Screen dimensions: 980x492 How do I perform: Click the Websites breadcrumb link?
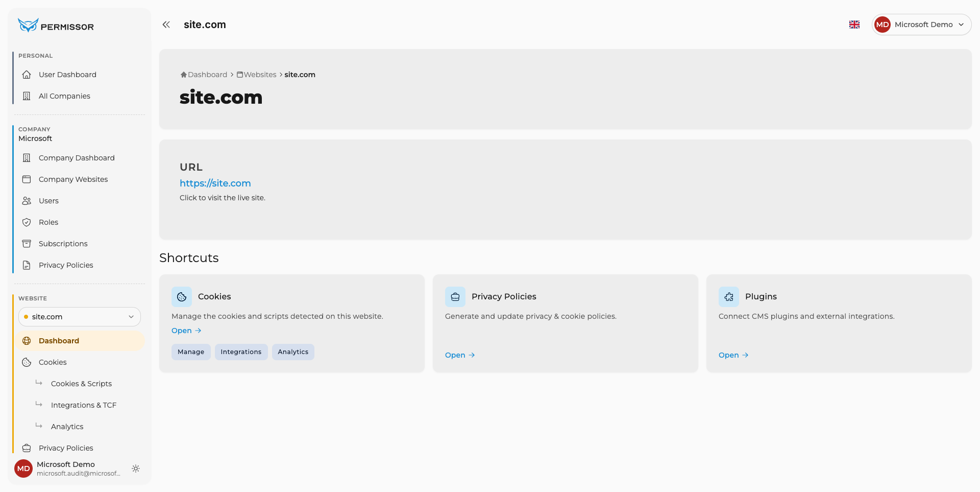(260, 75)
